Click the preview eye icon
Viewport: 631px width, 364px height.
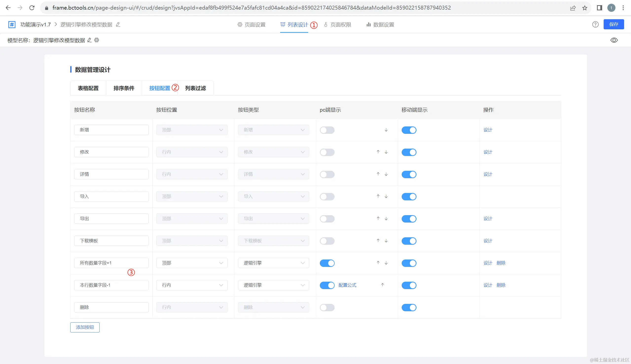pos(614,40)
